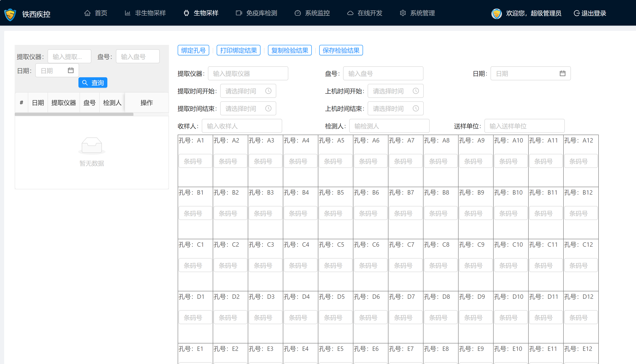Viewport: 636px width, 364px height.
Task: Click the calendar icon in left panel date field
Action: click(71, 70)
